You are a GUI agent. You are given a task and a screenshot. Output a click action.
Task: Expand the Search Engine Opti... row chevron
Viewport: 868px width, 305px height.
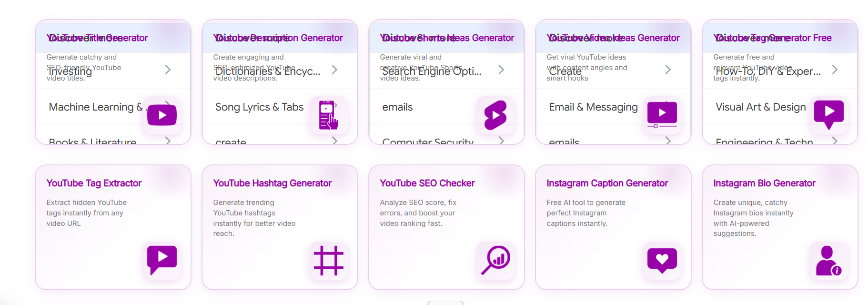pos(501,70)
